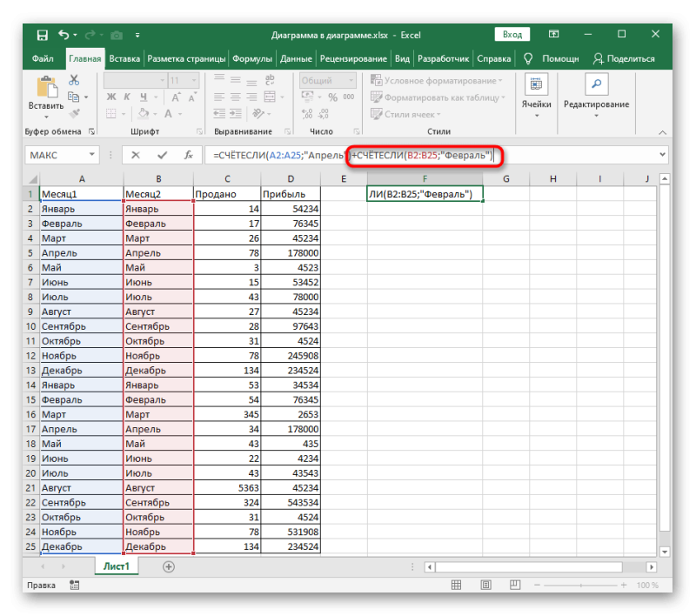
Task: Open the Ячейки group button
Action: tap(536, 97)
